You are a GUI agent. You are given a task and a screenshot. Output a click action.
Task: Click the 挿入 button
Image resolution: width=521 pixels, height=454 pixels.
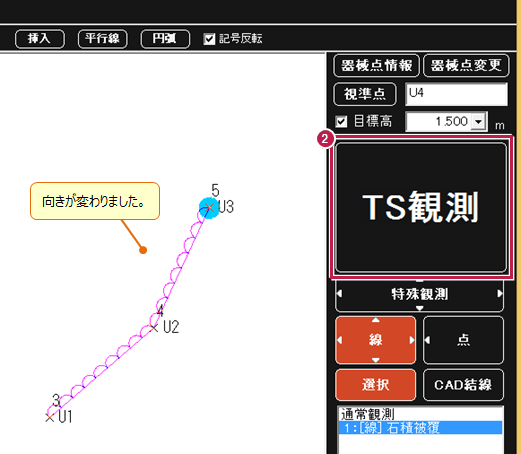tap(40, 39)
